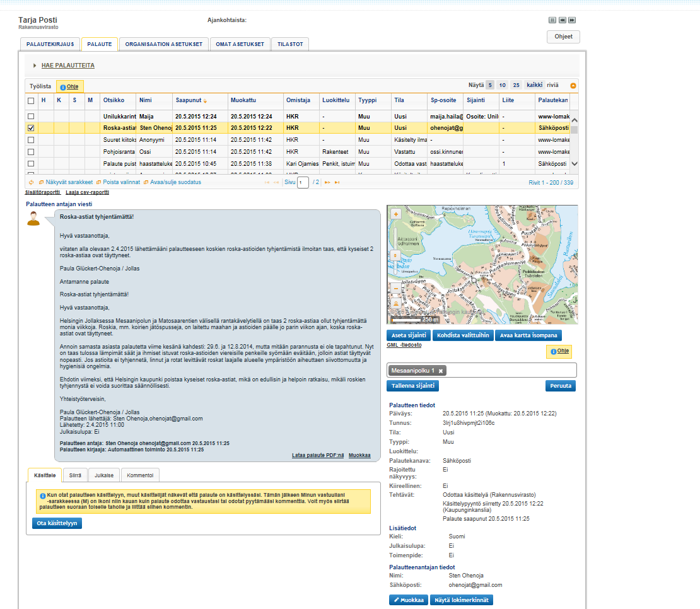Check the Suuret kiitoks row checkbox
Viewport: 700px width, 609px height.
pos(31,140)
